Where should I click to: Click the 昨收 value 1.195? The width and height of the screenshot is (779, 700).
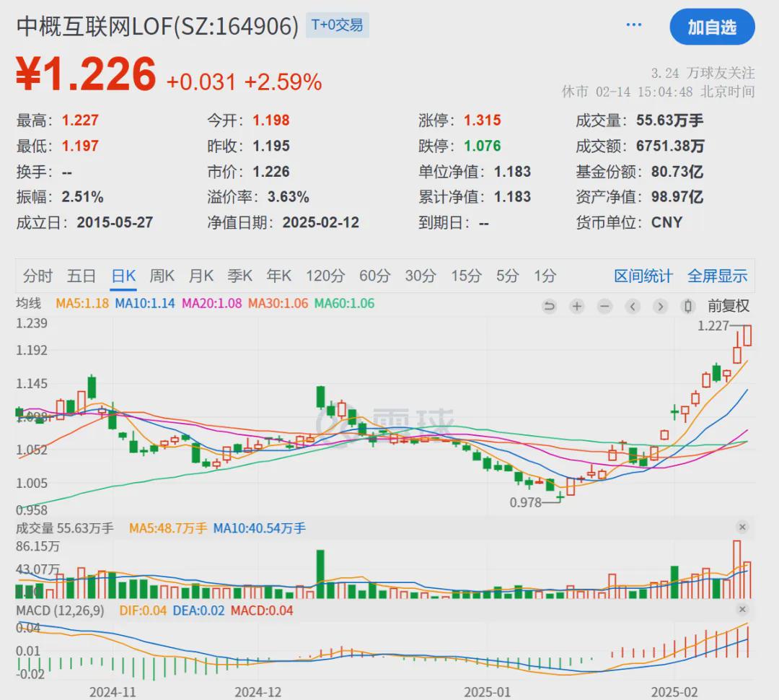[x=270, y=146]
